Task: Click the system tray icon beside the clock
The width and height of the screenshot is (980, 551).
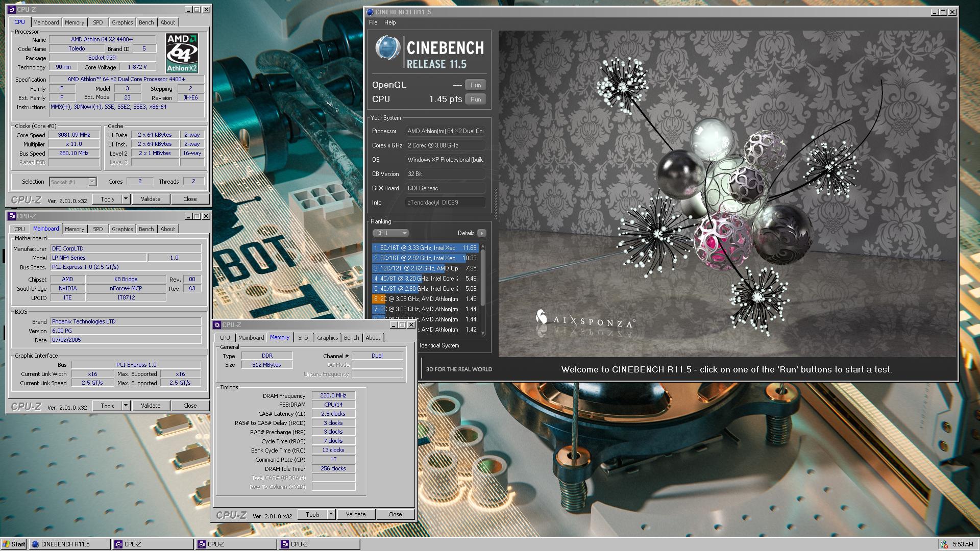Action: (944, 544)
